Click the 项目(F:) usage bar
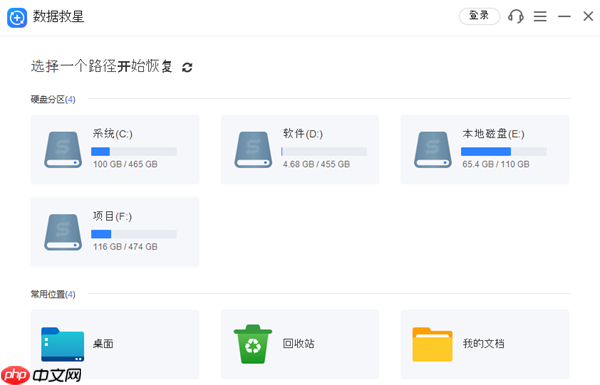 pyautogui.click(x=134, y=234)
